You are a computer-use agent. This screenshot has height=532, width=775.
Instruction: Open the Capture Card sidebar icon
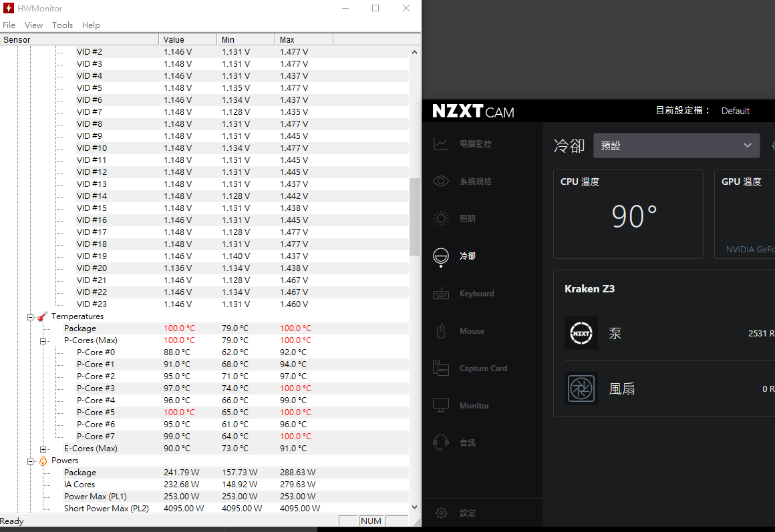(441, 368)
